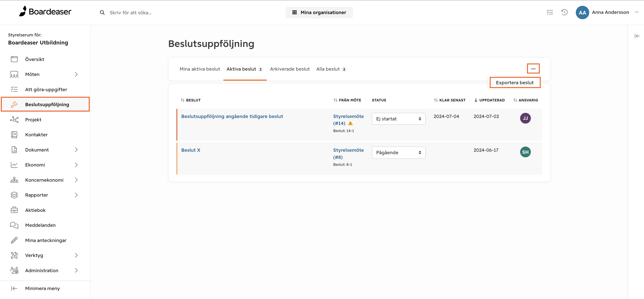Click the Ekonomi chart icon
Image resolution: width=644 pixels, height=299 pixels.
click(14, 165)
